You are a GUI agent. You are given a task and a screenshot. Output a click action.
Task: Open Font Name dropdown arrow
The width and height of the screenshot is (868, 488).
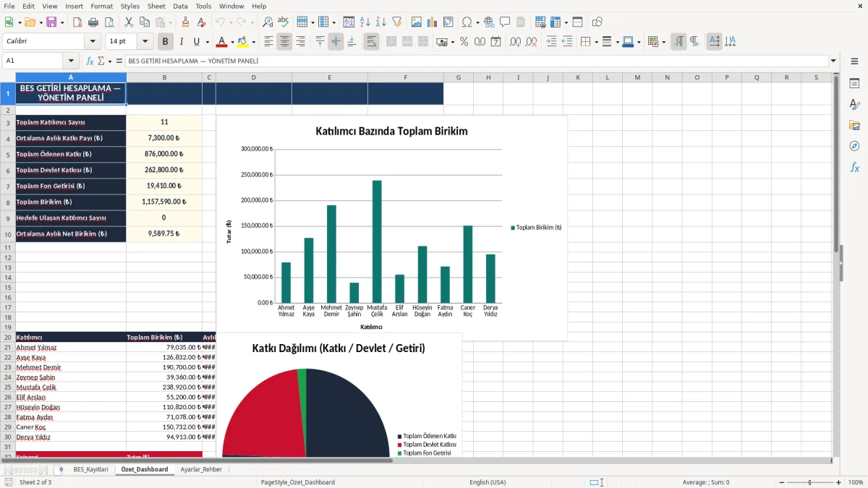(93, 42)
